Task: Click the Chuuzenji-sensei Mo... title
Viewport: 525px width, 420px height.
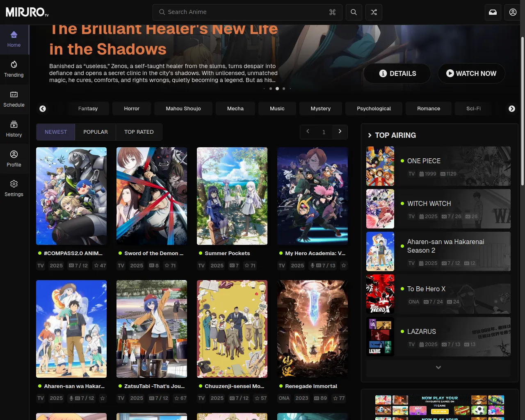Action: 234,386
